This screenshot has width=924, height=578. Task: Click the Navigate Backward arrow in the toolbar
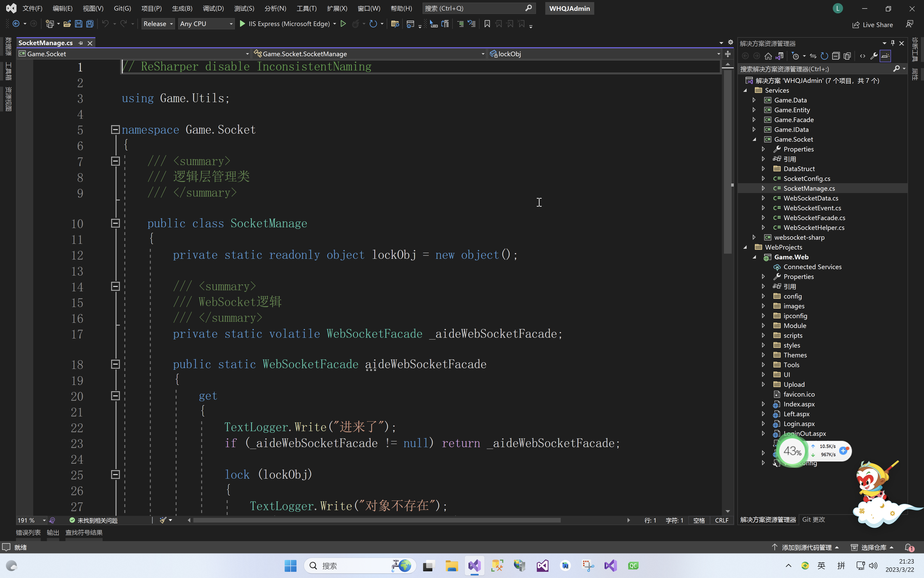tap(16, 24)
